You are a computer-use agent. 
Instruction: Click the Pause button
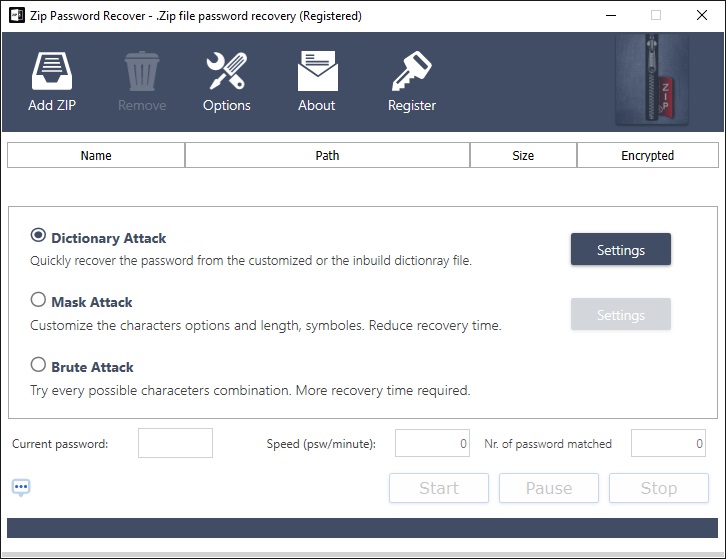(x=549, y=488)
